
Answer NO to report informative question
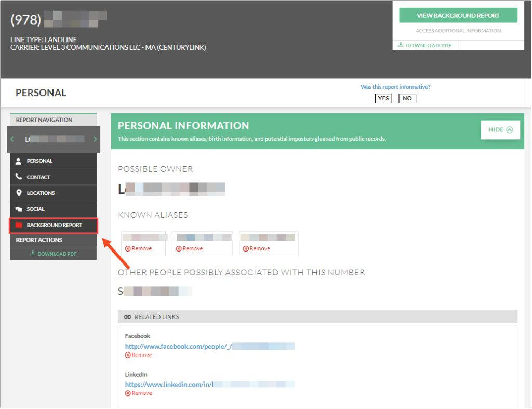407,98
